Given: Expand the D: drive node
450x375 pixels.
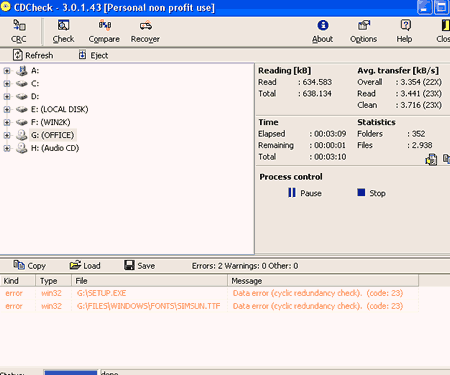Looking at the screenshot, I should point(7,97).
